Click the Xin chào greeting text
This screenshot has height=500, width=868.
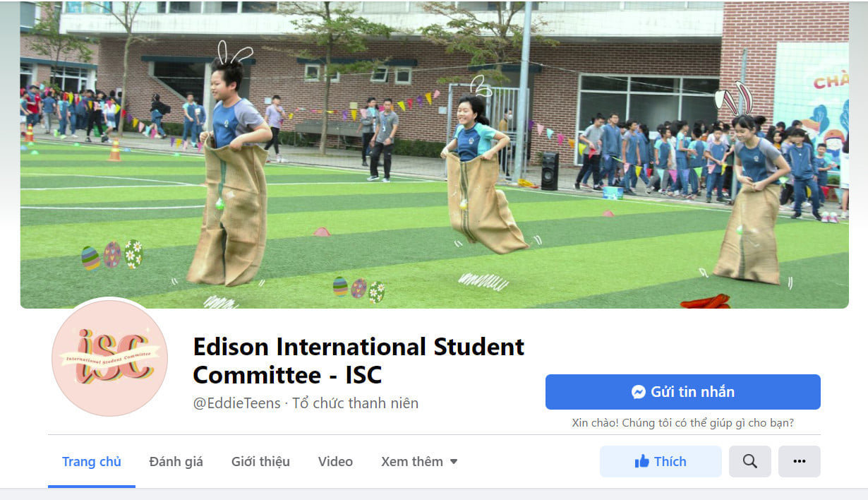point(682,423)
